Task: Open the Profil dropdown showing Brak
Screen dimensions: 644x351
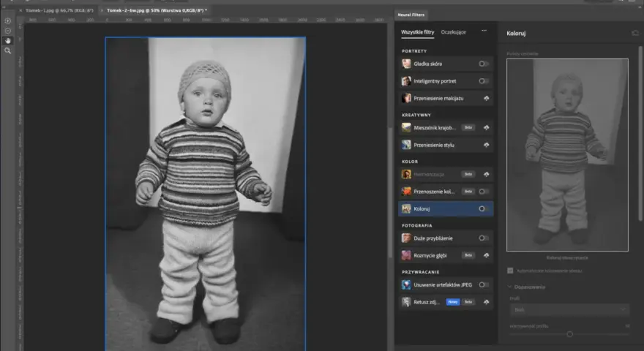Action: pos(569,309)
